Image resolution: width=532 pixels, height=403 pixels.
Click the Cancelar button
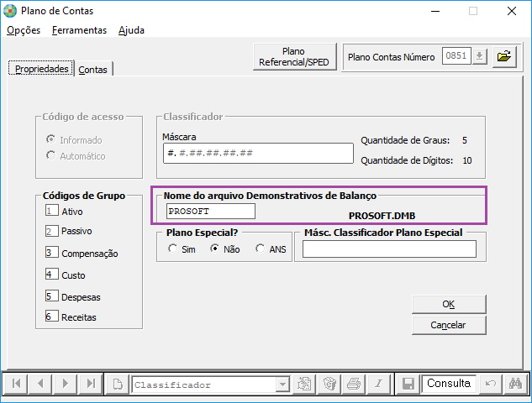pos(449,325)
